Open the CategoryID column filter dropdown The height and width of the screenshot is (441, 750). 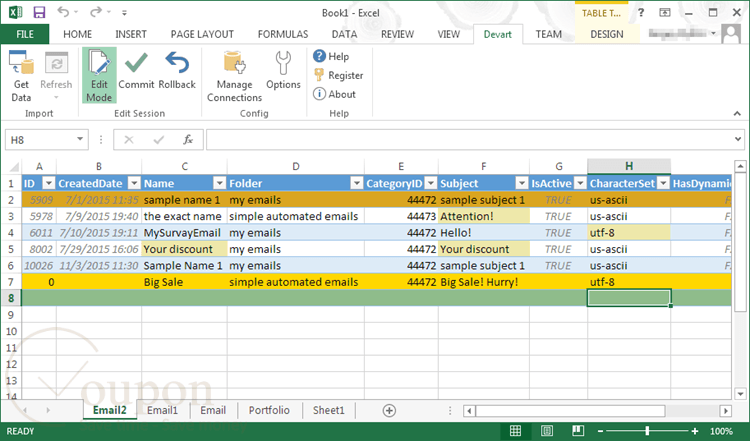(x=430, y=183)
